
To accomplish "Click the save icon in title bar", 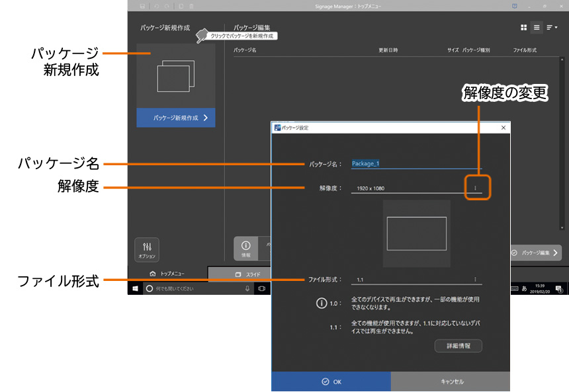I will point(143,6).
